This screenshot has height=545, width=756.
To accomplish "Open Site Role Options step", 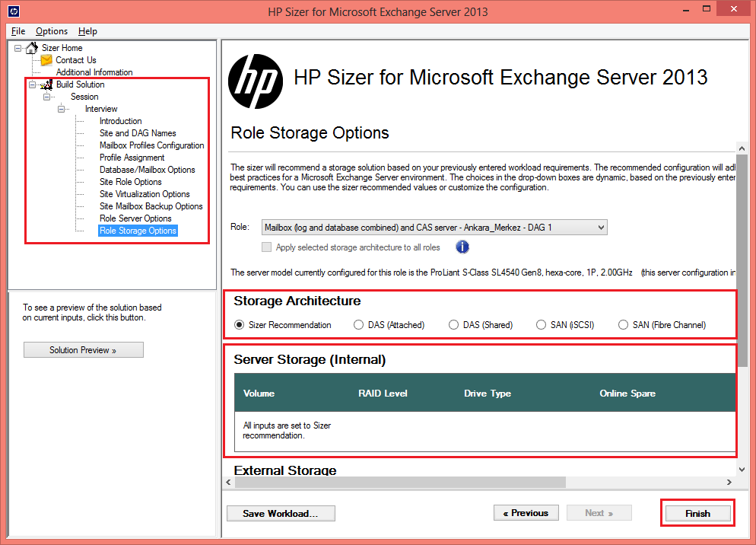I will 131,182.
